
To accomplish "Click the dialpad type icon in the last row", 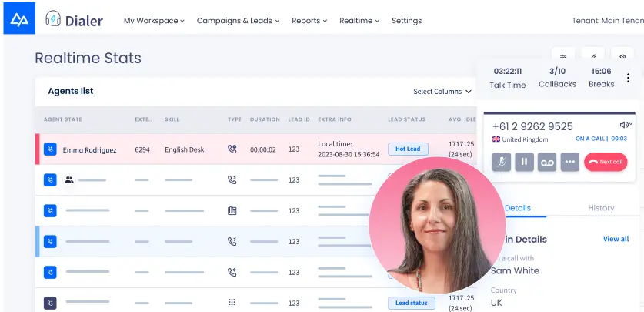I will 232,303.
